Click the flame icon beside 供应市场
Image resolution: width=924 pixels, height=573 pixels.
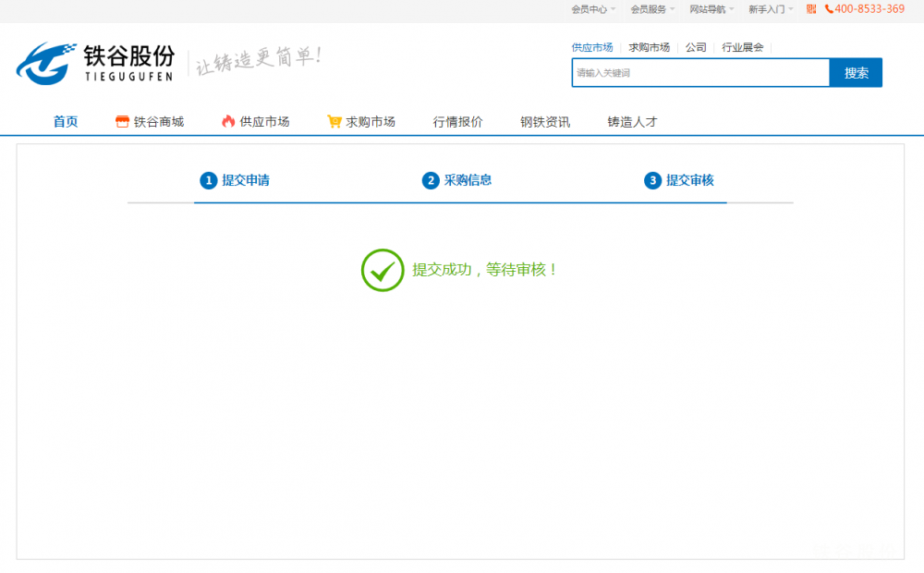[x=228, y=121]
